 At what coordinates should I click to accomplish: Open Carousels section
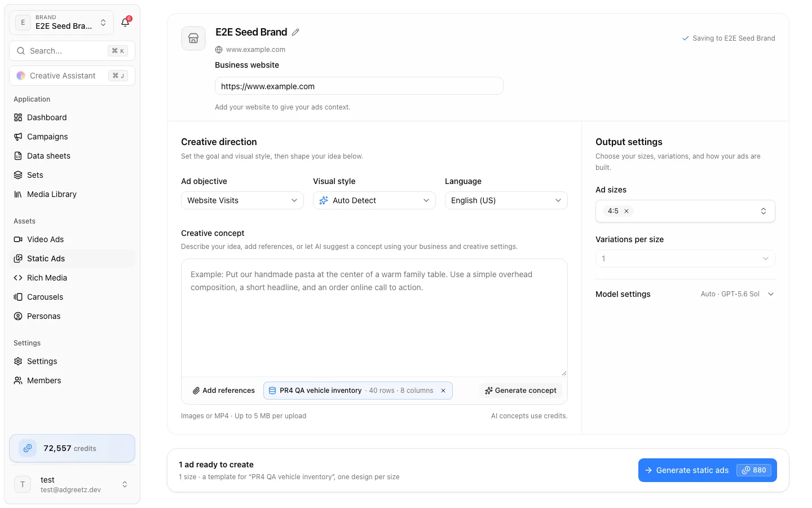(72, 297)
